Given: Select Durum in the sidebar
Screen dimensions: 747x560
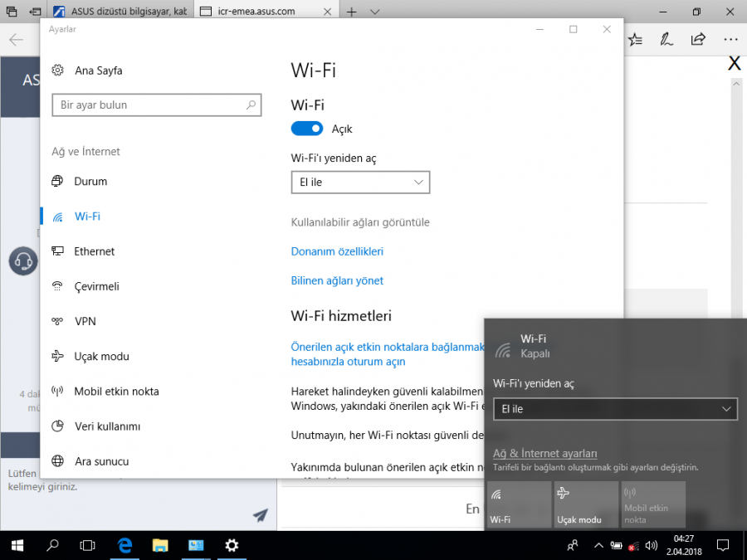Looking at the screenshot, I should coord(90,182).
